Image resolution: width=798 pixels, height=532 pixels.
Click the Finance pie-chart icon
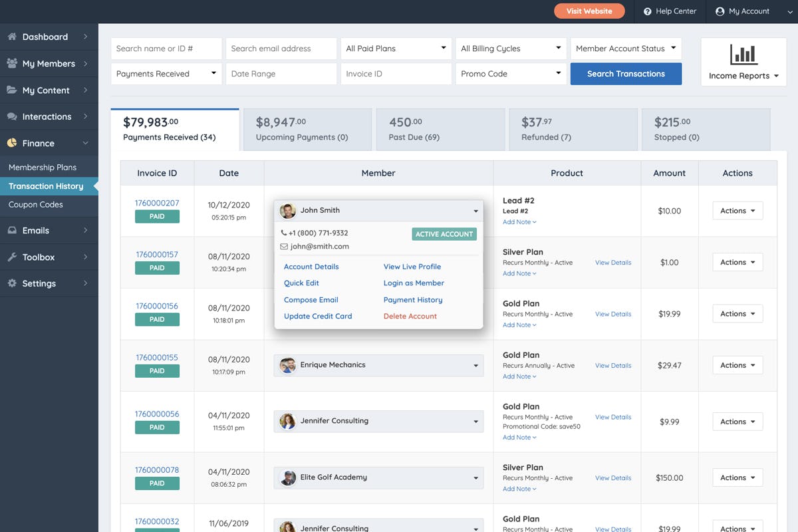point(12,143)
